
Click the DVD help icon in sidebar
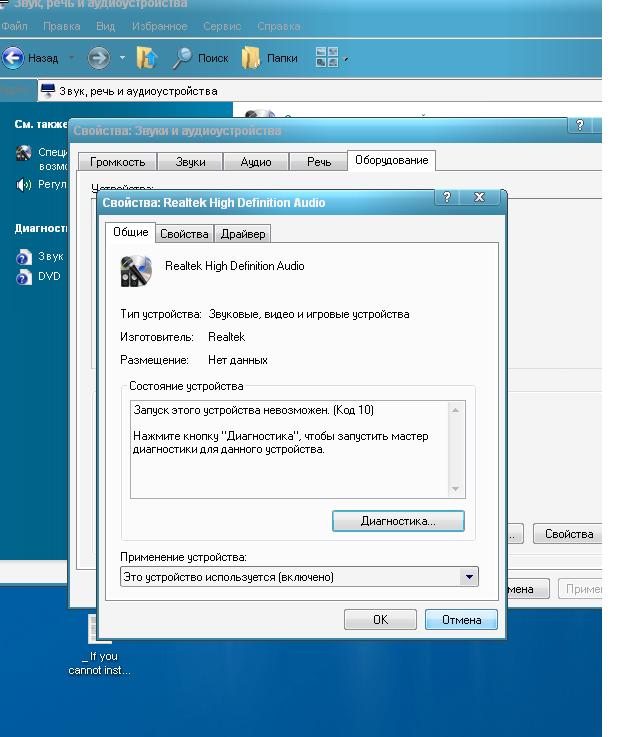(23, 277)
